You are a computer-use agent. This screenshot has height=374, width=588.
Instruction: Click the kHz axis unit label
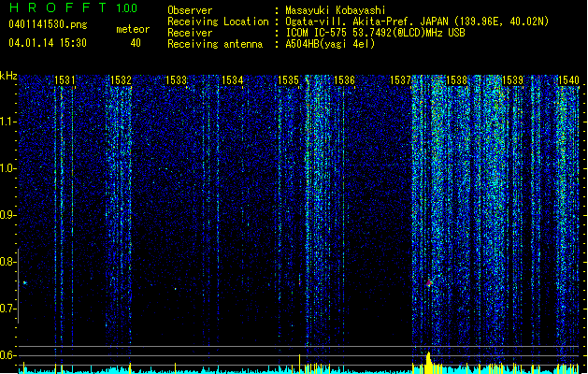[x=8, y=76]
